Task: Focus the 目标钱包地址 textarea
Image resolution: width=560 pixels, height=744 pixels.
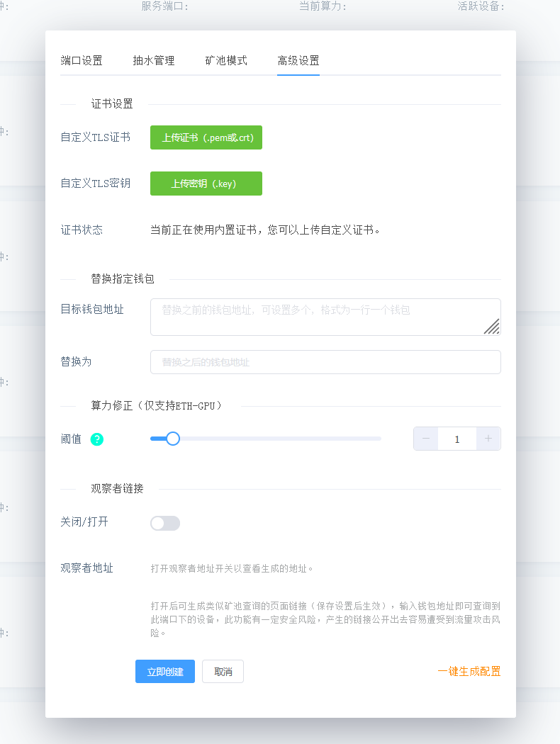Action: click(325, 317)
